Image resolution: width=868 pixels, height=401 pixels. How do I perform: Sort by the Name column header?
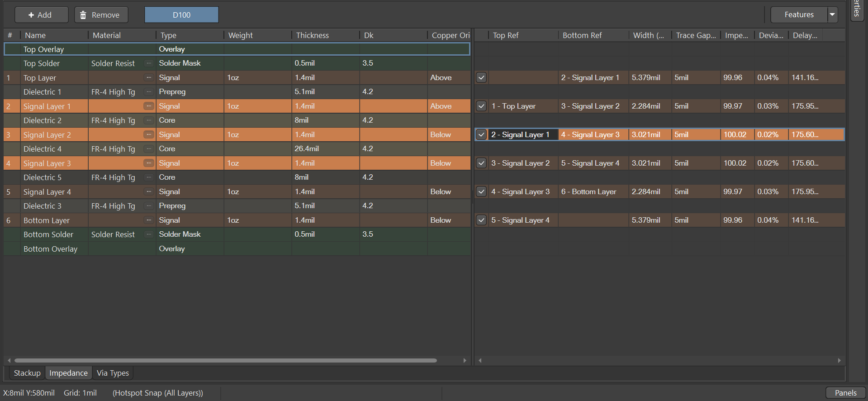point(54,35)
